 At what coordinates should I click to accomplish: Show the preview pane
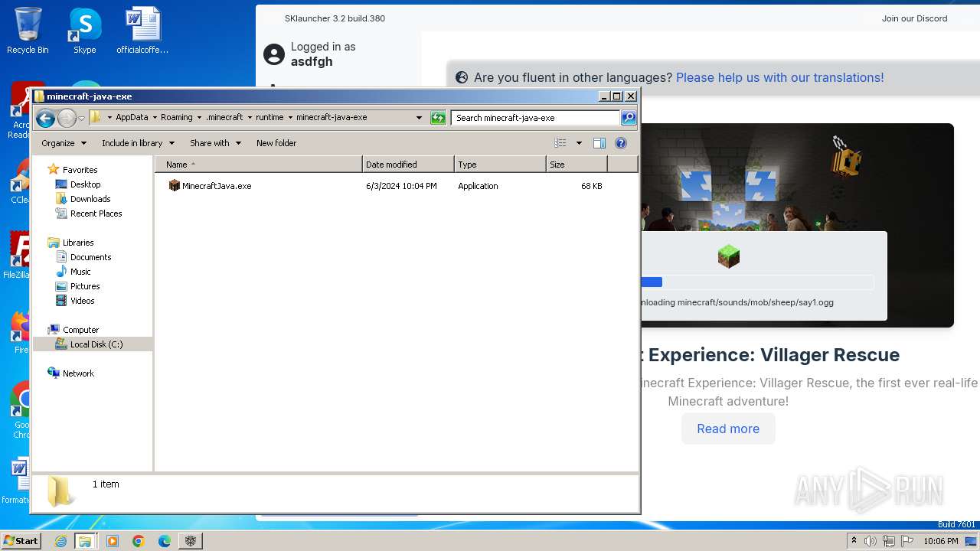(x=599, y=143)
